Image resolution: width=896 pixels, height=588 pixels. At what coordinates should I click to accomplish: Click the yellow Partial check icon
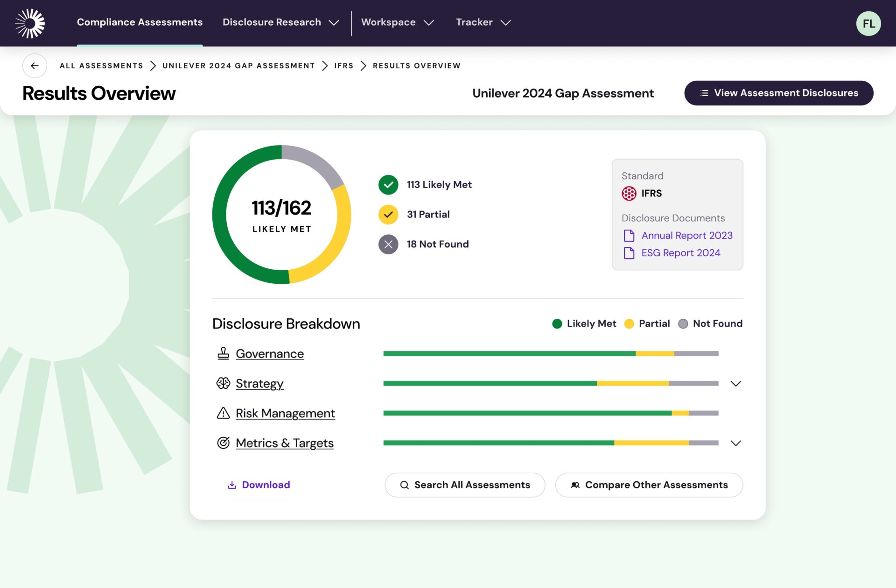(388, 215)
